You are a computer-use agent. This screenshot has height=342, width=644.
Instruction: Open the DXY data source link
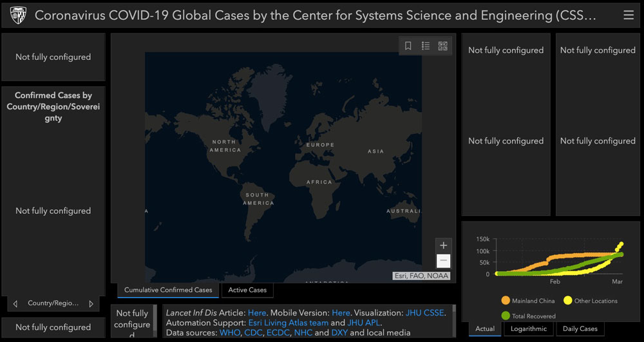click(339, 332)
